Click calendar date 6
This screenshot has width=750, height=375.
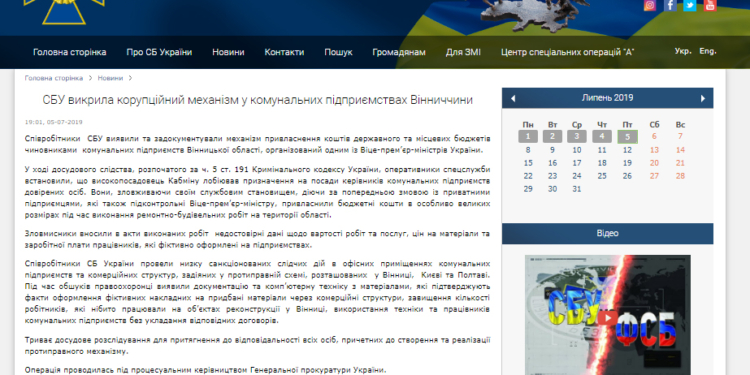[x=654, y=136]
